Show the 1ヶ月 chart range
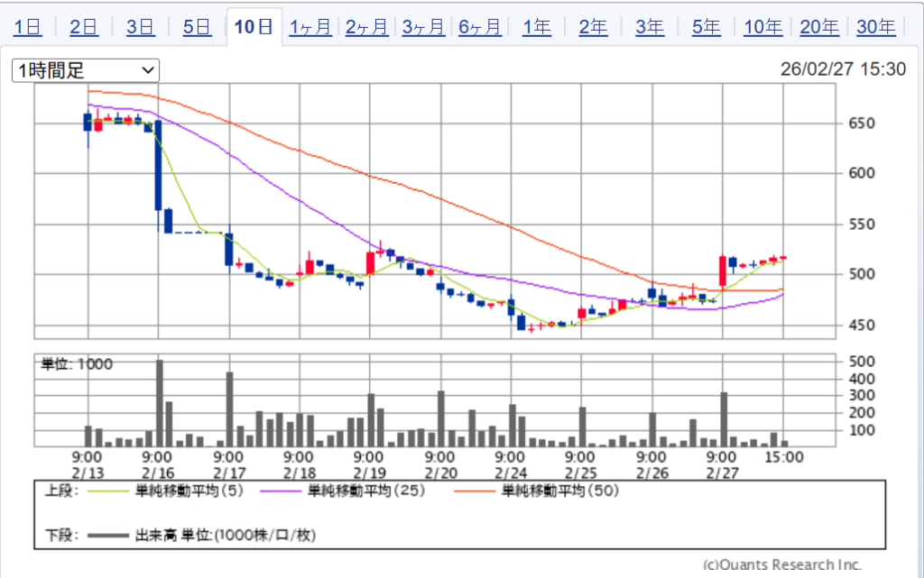 click(310, 27)
